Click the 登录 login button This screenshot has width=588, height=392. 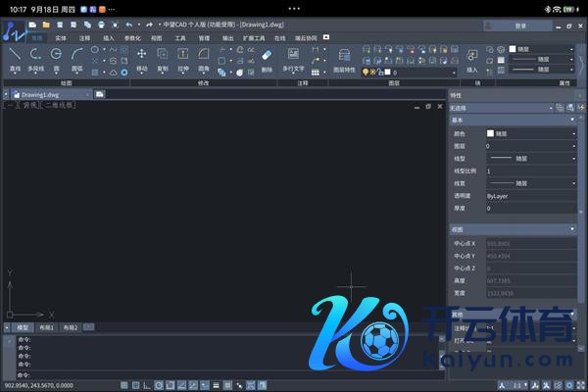[x=519, y=25]
